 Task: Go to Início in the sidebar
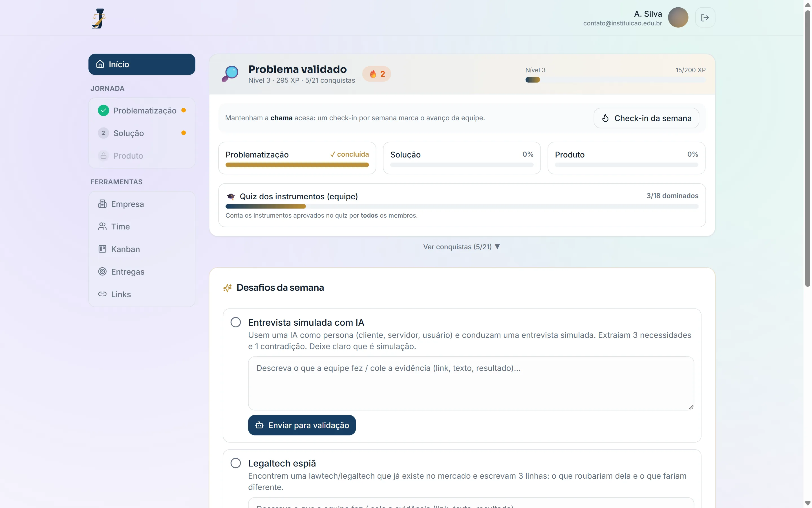pyautogui.click(x=142, y=64)
